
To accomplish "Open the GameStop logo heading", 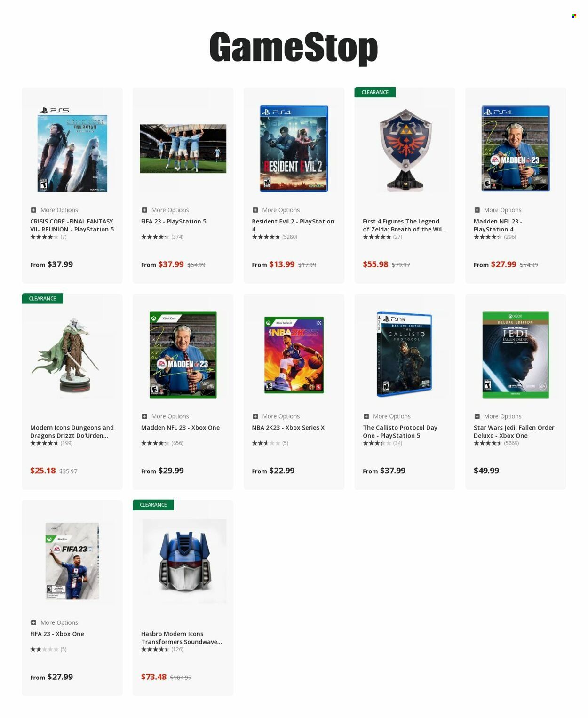I will (294, 48).
